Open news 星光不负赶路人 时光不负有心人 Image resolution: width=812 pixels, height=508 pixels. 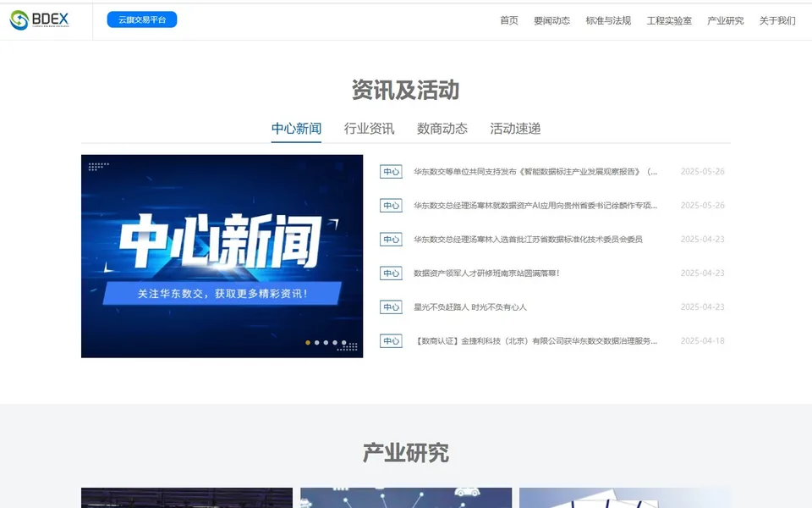click(470, 307)
